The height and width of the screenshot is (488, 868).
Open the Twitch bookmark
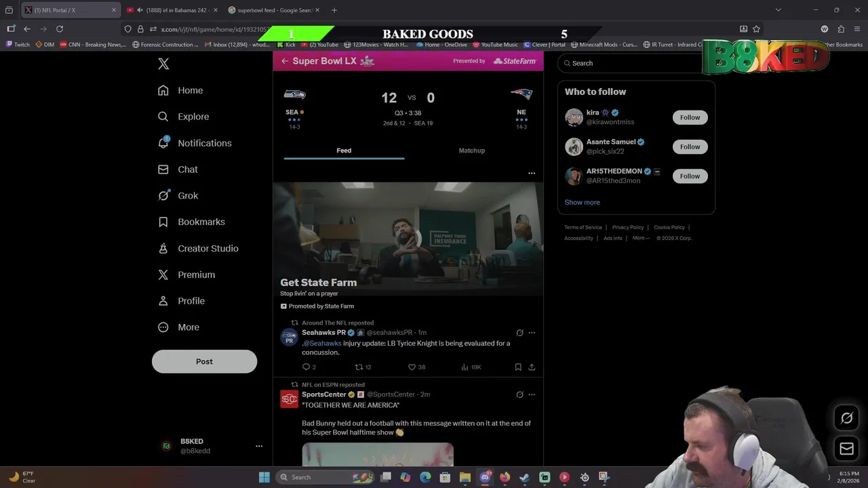[18, 45]
